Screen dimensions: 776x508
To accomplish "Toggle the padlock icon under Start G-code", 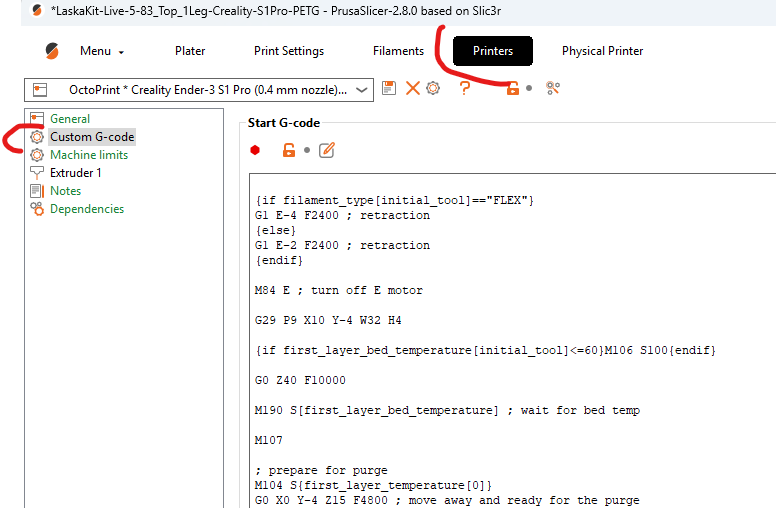I will tap(288, 150).
